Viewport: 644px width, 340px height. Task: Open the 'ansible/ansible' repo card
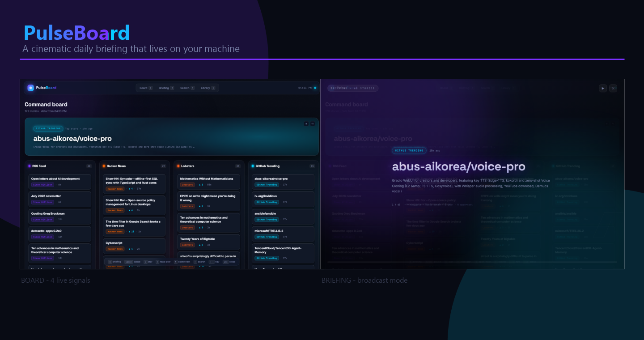coord(283,216)
